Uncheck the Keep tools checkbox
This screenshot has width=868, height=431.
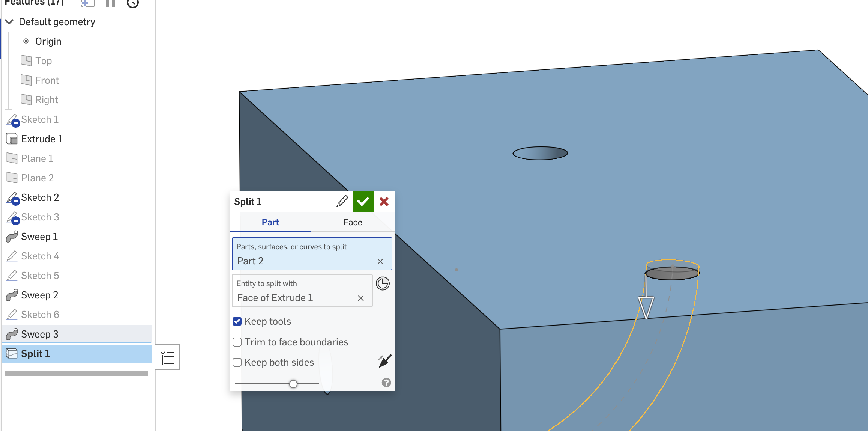237,321
